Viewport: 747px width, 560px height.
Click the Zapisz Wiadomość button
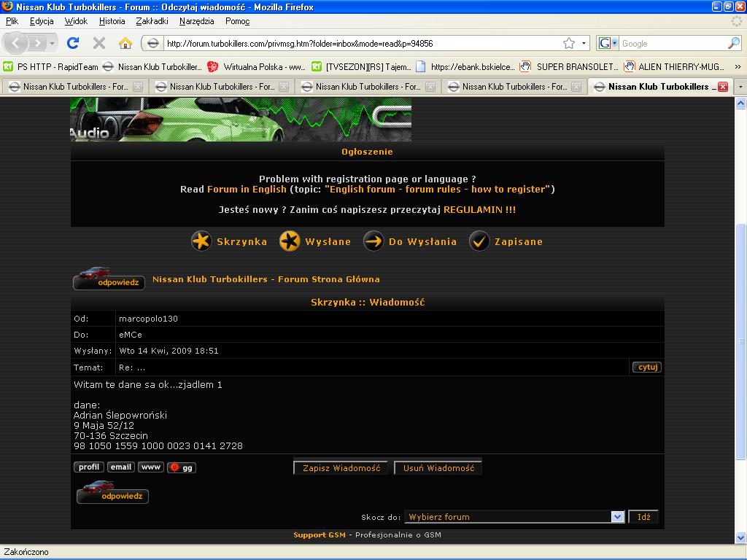coord(341,468)
